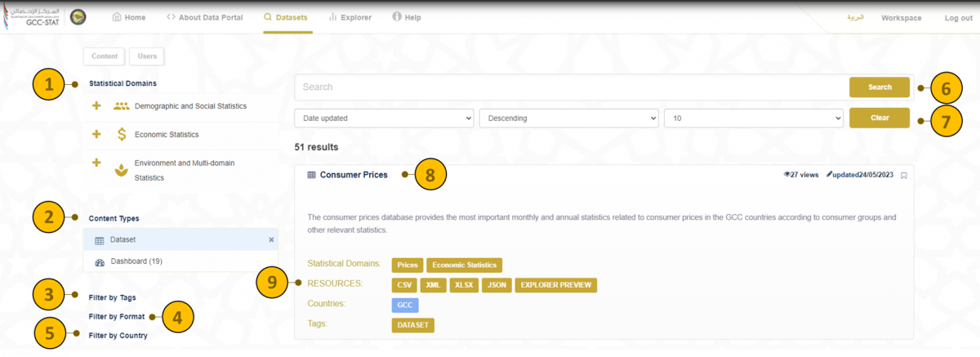Expand Demographic and Social Statistics with plus
Image resolution: width=980 pixels, height=357 pixels.
click(x=96, y=106)
